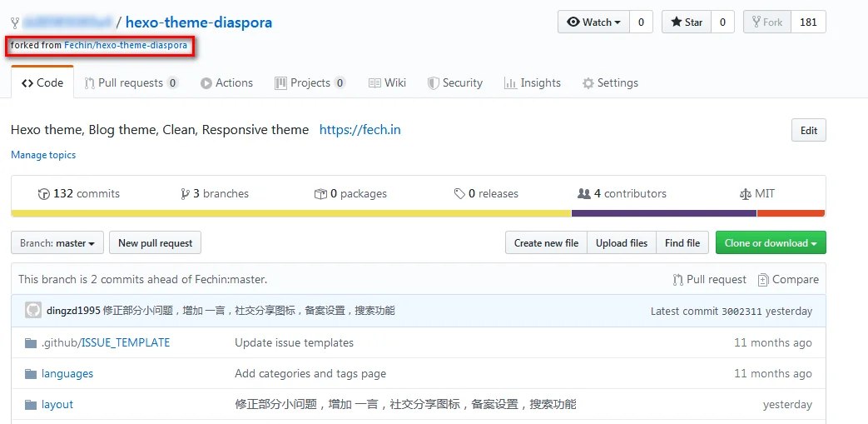This screenshot has width=868, height=424.
Task: Open Fechin/hexo-theme-diaspora parent repo link
Action: coord(126,45)
